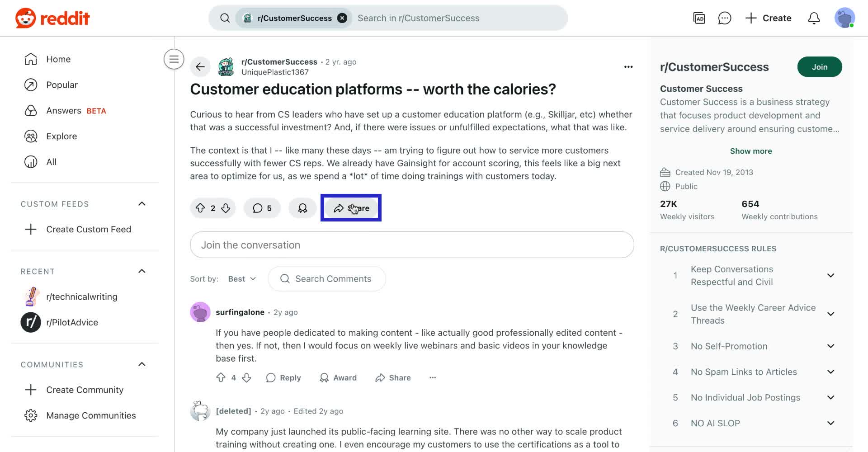This screenshot has height=452, width=868.
Task: Click the back arrow beside the post
Action: 200,67
